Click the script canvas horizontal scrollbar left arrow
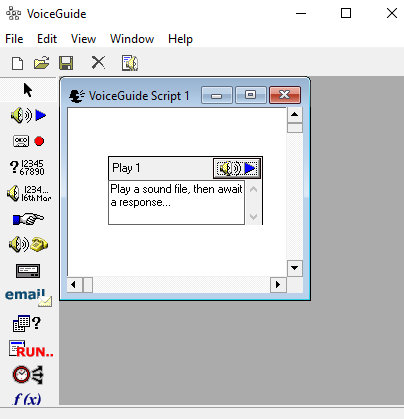404x419 pixels. pos(75,285)
